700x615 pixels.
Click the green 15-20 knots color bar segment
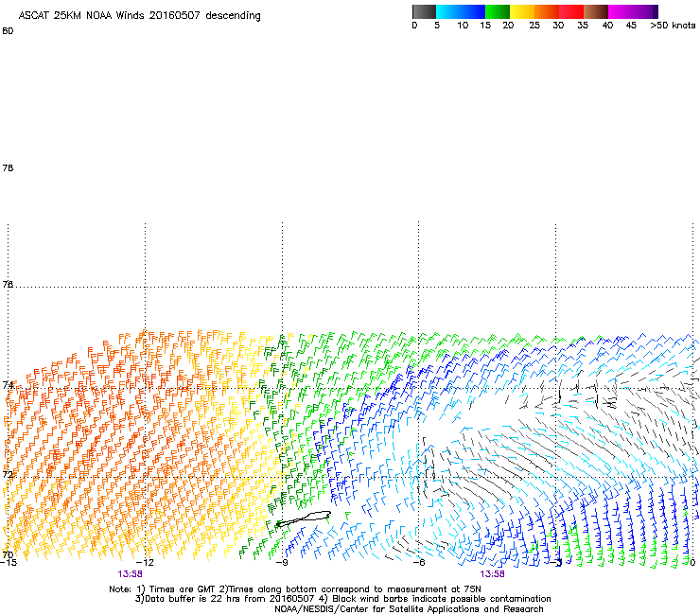click(498, 11)
